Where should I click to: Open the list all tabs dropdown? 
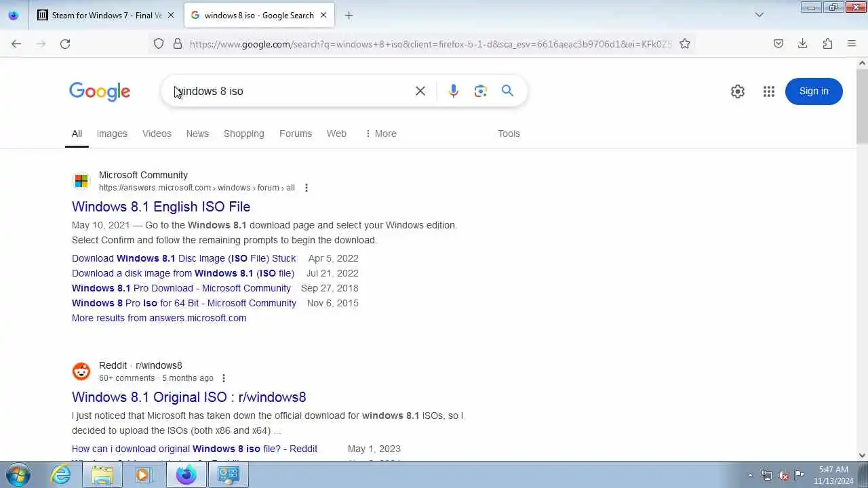(759, 15)
